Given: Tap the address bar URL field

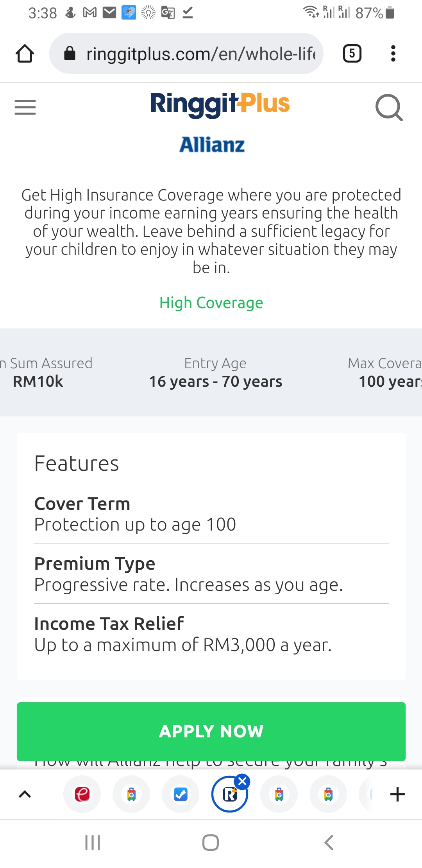Looking at the screenshot, I should point(199,54).
